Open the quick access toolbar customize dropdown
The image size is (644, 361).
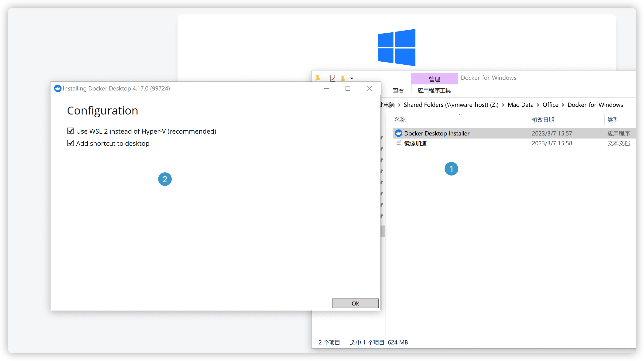click(x=352, y=78)
